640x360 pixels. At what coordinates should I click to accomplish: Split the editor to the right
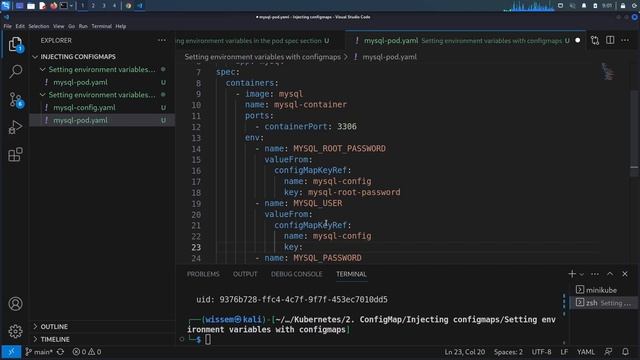point(610,40)
